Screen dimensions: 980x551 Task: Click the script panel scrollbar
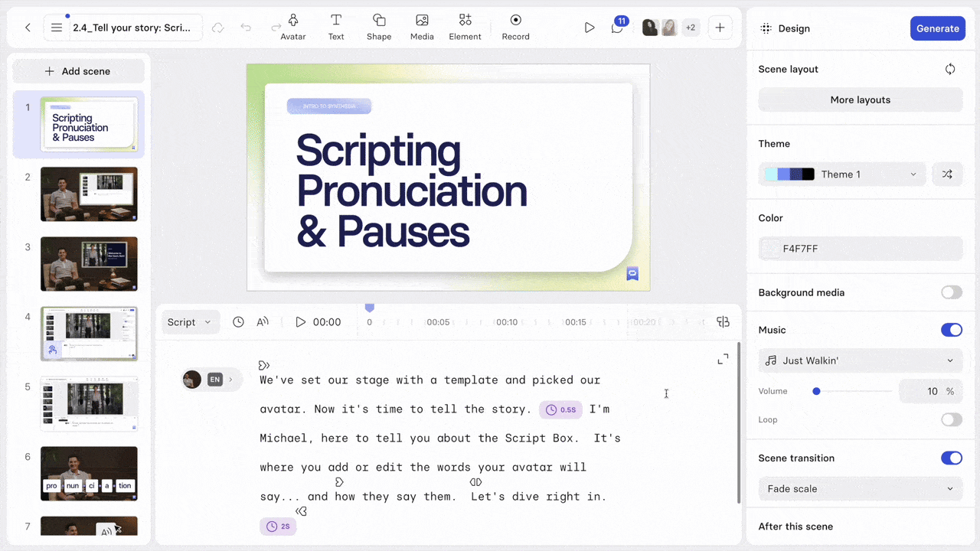(738, 422)
